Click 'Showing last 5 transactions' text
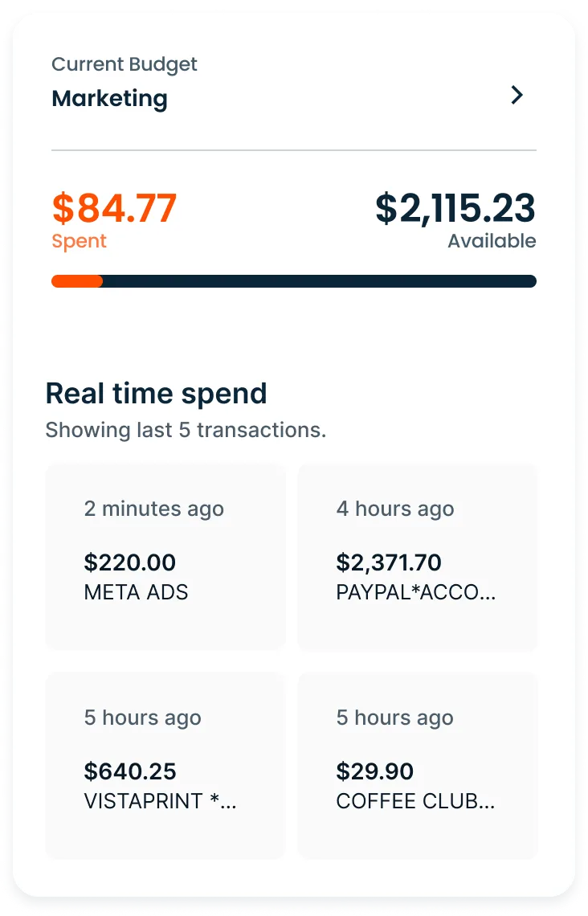 186,430
